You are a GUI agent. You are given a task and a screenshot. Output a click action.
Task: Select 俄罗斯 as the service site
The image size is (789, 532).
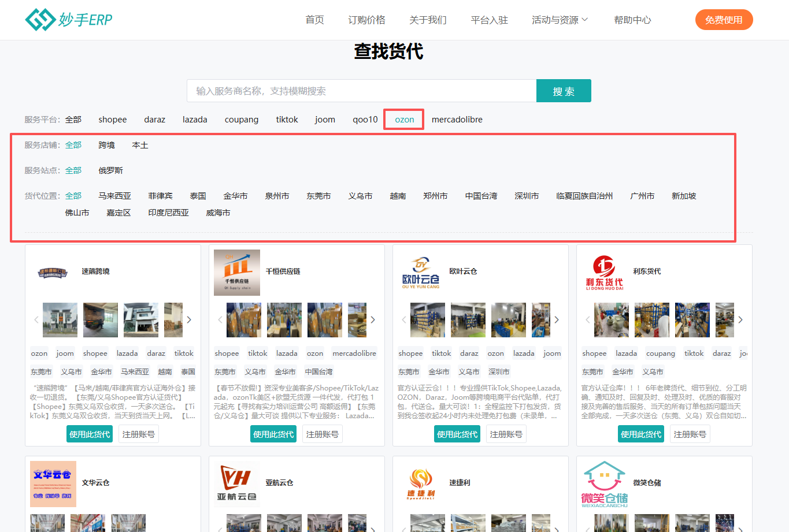[x=110, y=171]
